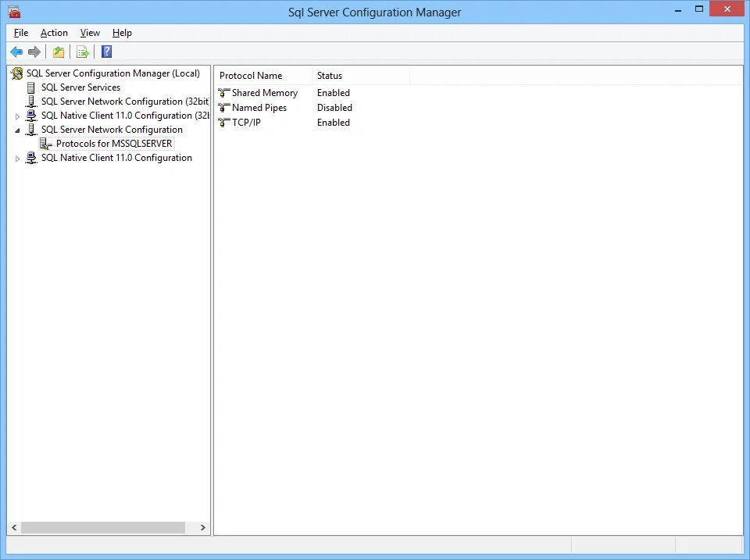Click the SQL Server Network Configuration node icon

pyautogui.click(x=31, y=130)
